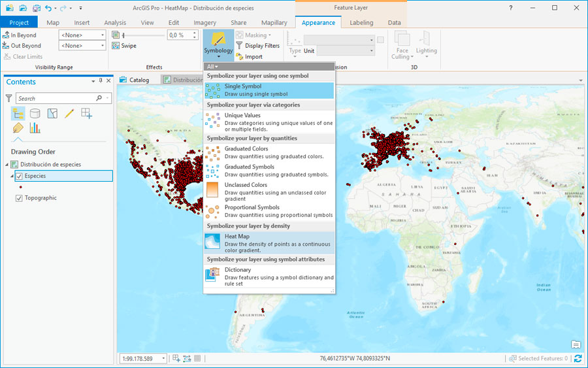Select List By Data Source icon
Screen dimensions: 588x368
click(x=35, y=113)
